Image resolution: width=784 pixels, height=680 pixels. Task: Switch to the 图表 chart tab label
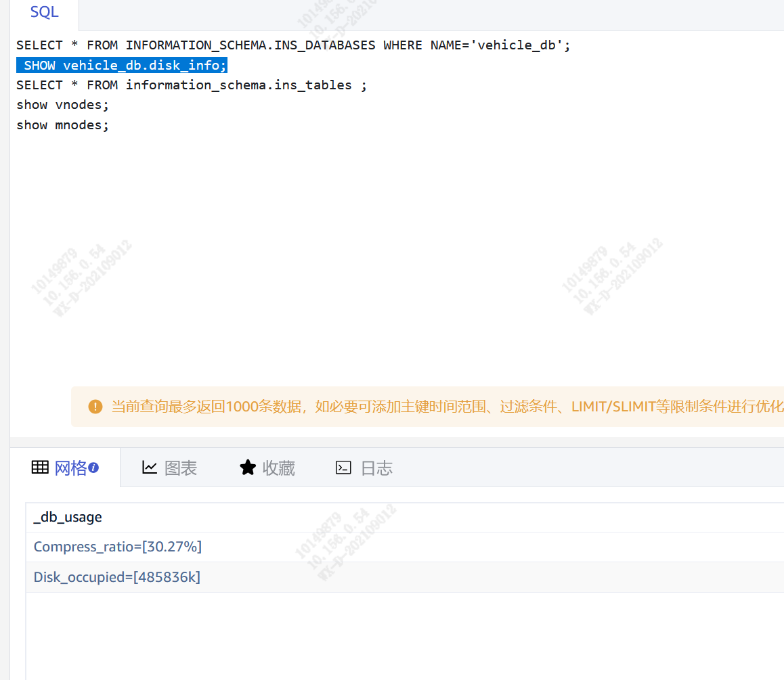[x=181, y=468]
